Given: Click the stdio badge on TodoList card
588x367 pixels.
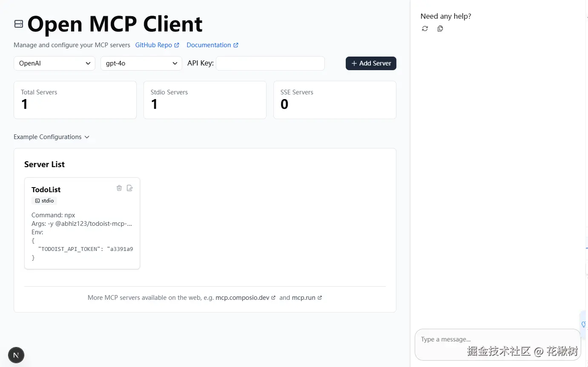Looking at the screenshot, I should tap(44, 201).
